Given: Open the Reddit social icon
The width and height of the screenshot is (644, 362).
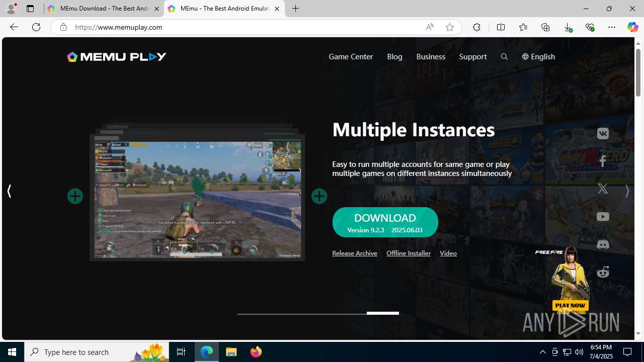Looking at the screenshot, I should click(603, 272).
